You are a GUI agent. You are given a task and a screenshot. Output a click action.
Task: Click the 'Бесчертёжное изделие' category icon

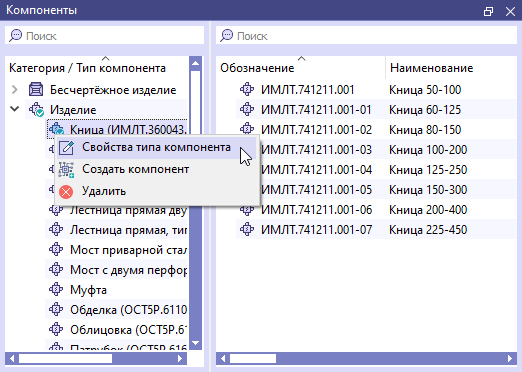36,89
